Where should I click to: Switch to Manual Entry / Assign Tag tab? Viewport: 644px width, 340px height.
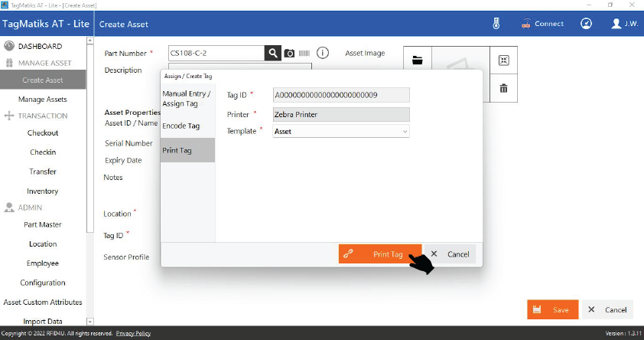point(187,98)
